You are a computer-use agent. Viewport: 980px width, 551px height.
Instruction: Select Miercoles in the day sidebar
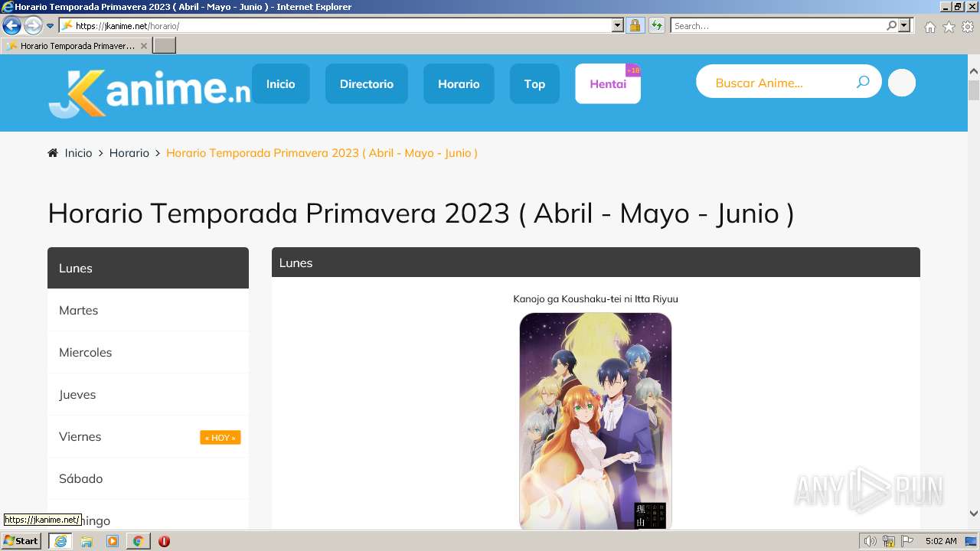(x=148, y=352)
